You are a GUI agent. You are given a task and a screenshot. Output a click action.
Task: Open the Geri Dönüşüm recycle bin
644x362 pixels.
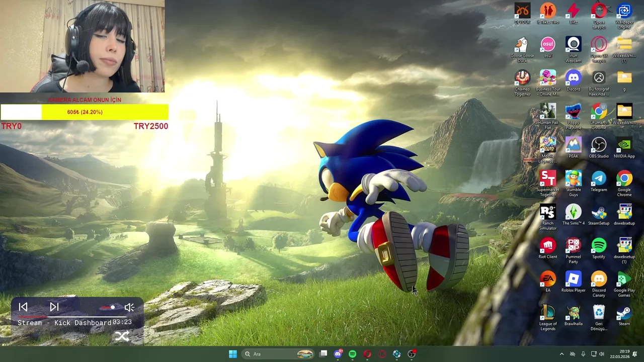tap(599, 318)
